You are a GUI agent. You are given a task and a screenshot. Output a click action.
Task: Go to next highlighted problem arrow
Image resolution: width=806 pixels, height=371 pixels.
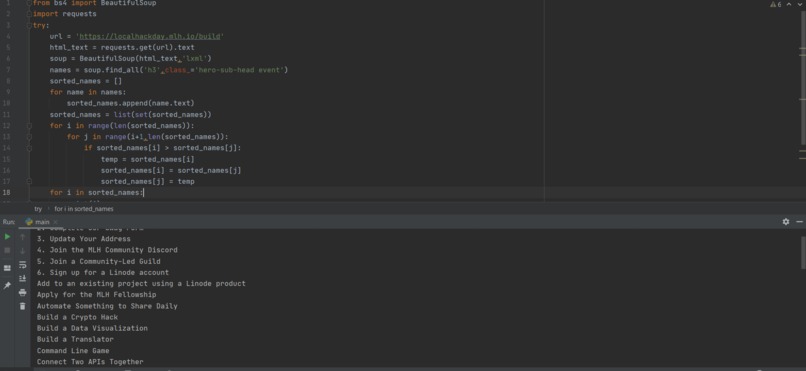tap(800, 4)
